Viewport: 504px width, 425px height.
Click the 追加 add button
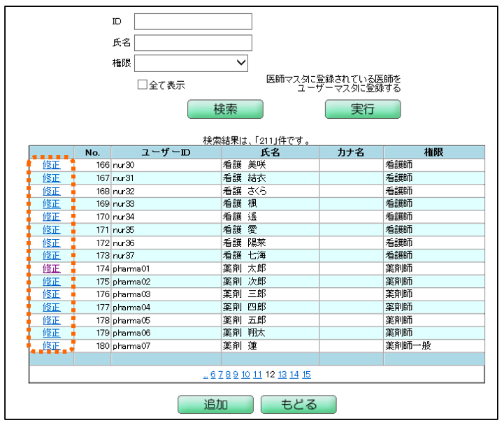point(215,405)
